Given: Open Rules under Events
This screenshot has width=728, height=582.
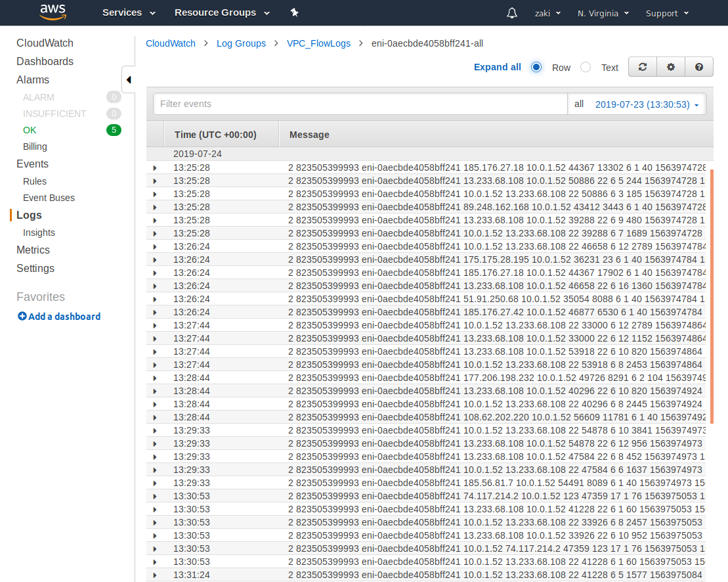Looking at the screenshot, I should (x=35, y=181).
